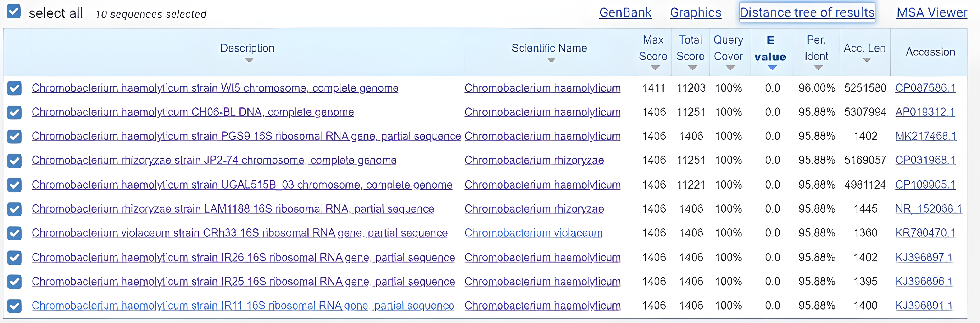Sort by Max Score arrow
Image resolution: width=980 pixels, height=323 pixels.
(x=655, y=68)
